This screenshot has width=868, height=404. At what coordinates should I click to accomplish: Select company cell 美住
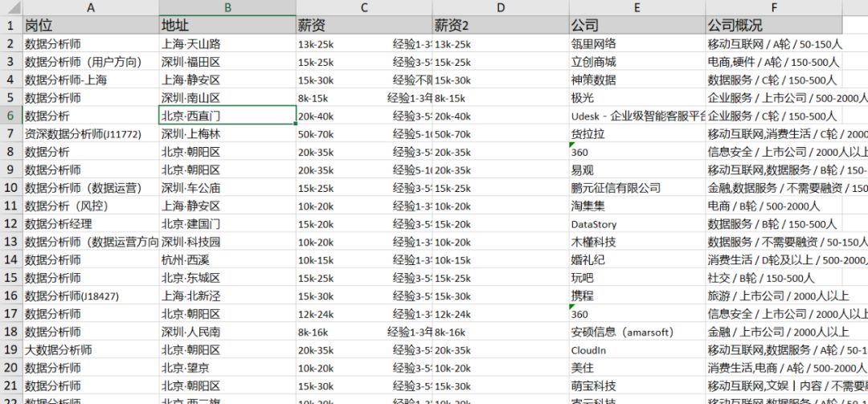[637, 368]
